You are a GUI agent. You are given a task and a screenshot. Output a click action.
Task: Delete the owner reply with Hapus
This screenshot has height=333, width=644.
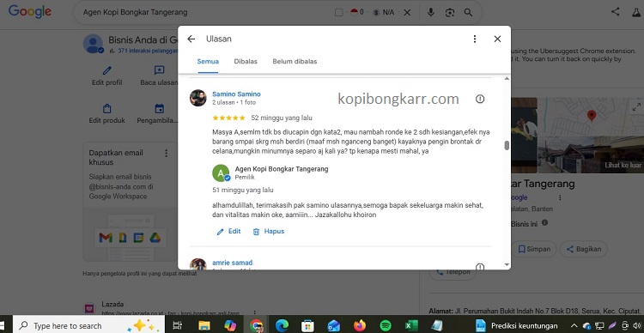269,232
